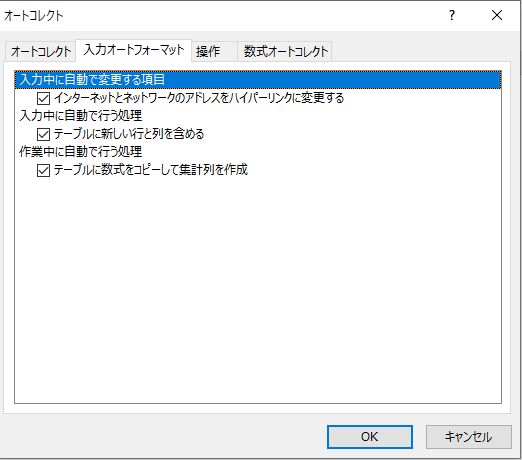The image size is (522, 460).
Task: Select the 入力オートフォーマット tab
Action: pos(134,50)
